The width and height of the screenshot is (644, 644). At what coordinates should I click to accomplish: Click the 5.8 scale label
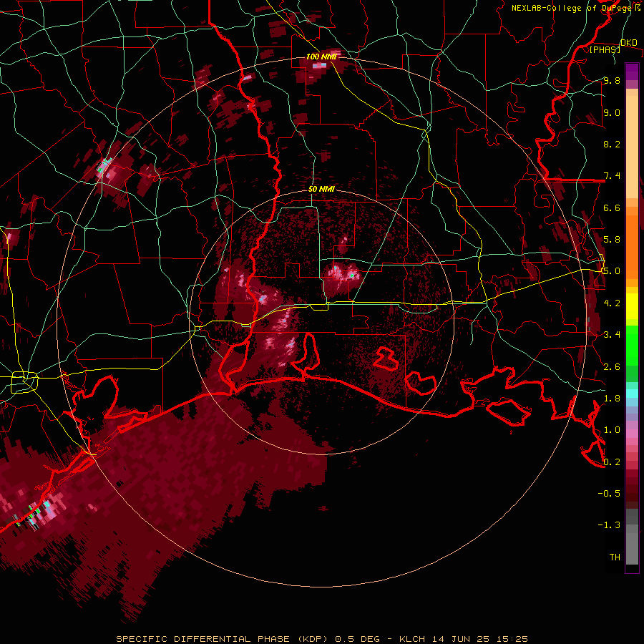pyautogui.click(x=612, y=240)
